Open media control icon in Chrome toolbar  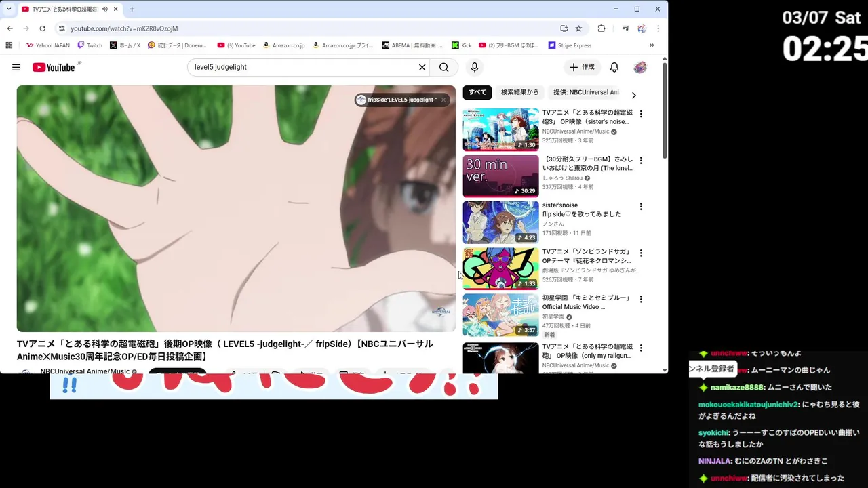[x=625, y=28]
